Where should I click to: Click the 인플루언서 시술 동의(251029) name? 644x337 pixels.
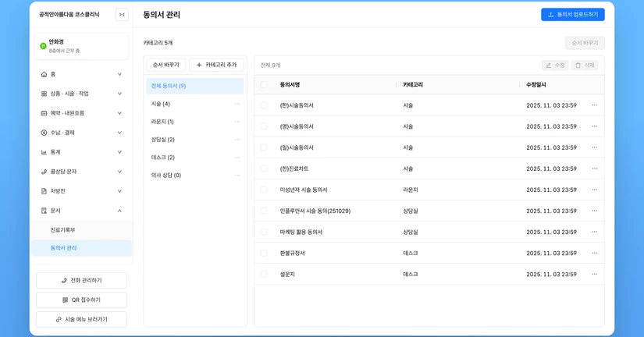click(315, 211)
